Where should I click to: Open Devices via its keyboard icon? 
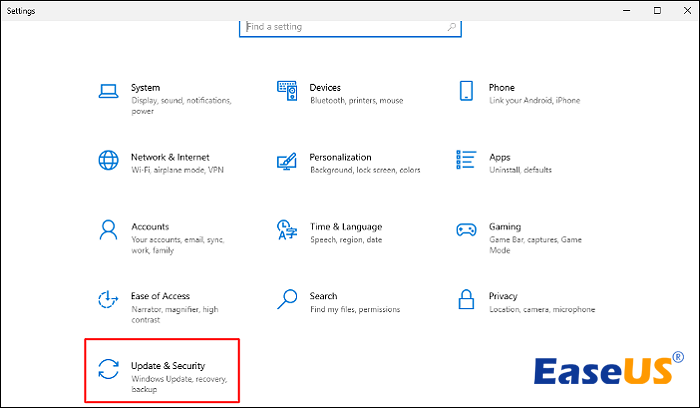pyautogui.click(x=287, y=92)
